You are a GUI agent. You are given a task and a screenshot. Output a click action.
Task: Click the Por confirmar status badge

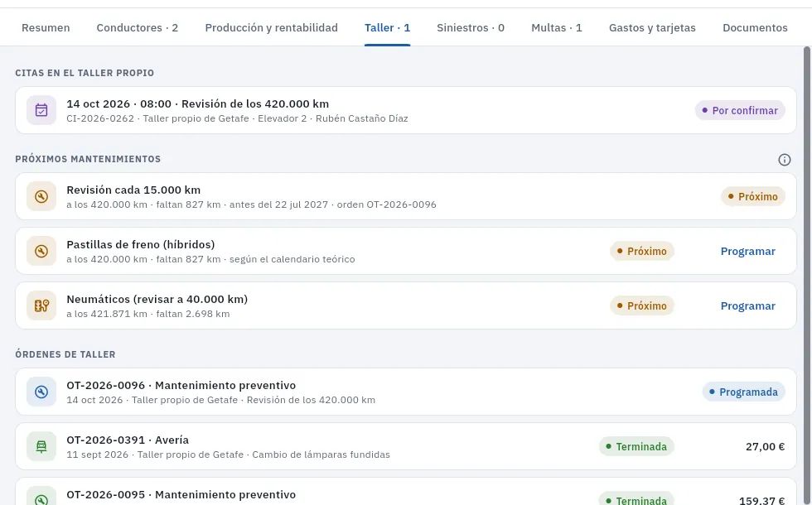coord(740,110)
